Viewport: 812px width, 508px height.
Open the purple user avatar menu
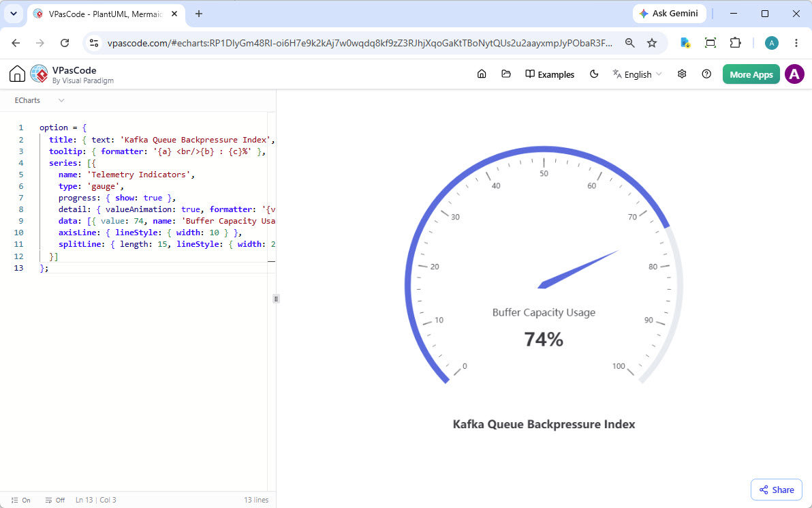coord(794,74)
